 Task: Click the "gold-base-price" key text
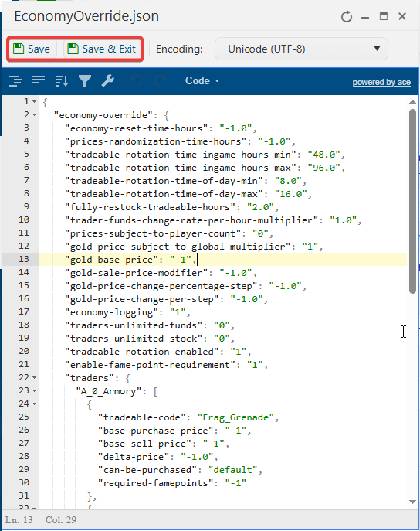111,260
